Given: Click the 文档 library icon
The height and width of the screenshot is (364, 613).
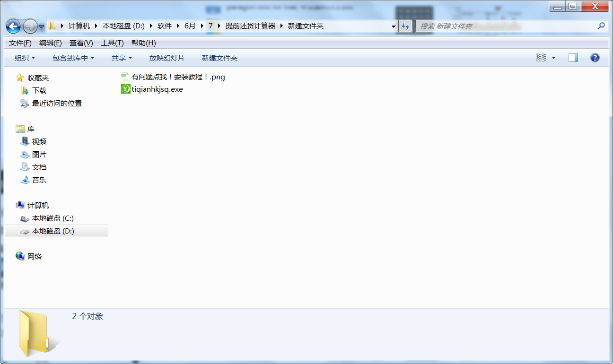Looking at the screenshot, I should [x=25, y=167].
